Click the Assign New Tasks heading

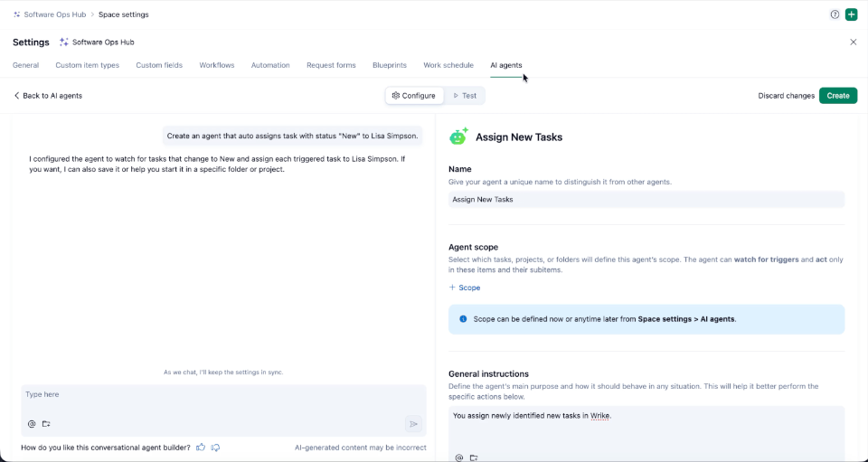click(519, 137)
